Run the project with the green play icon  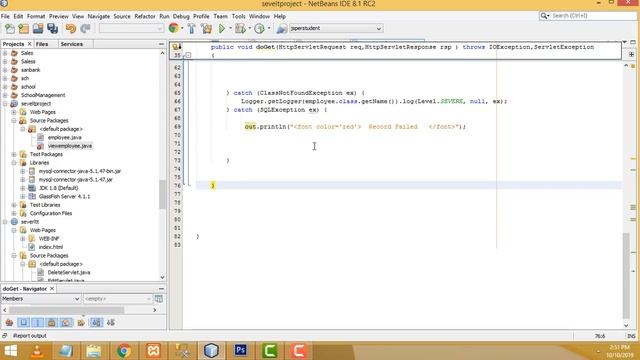[222, 29]
